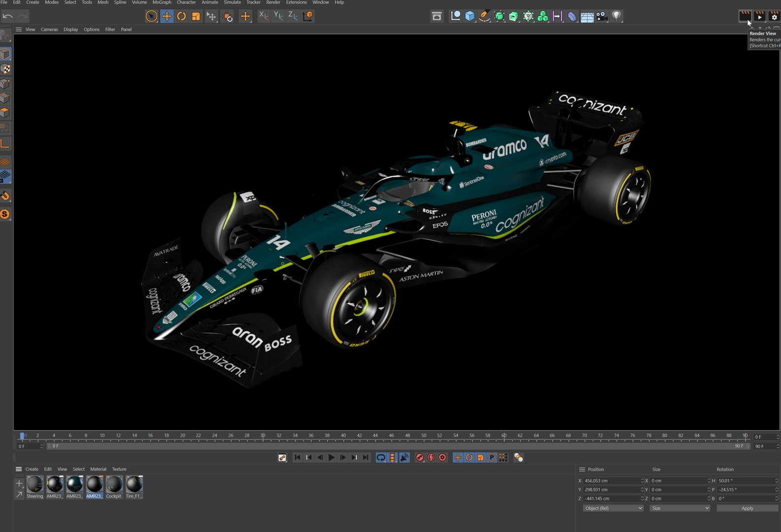Click the Render View clapperboard icon
The height and width of the screenshot is (532, 781).
[x=745, y=16]
